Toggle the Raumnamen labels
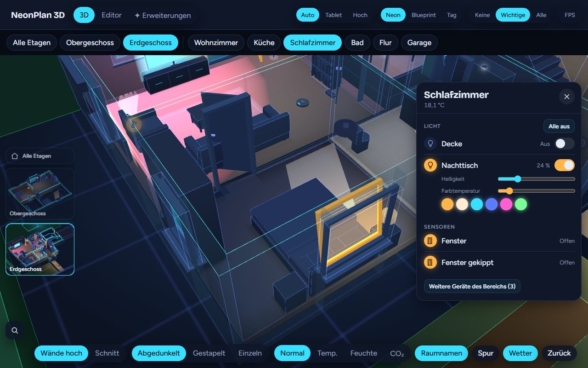The image size is (588, 368). click(441, 353)
